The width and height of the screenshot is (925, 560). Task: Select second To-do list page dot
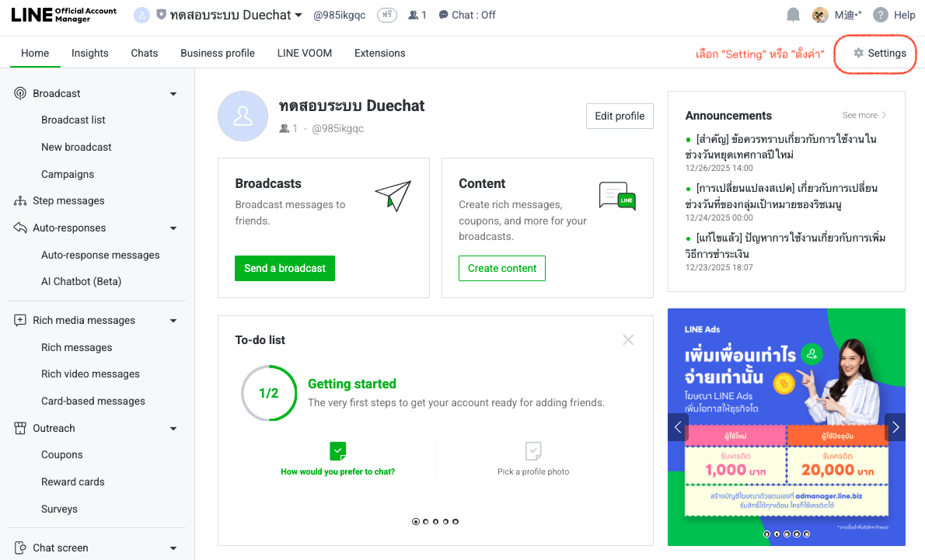pos(426,522)
